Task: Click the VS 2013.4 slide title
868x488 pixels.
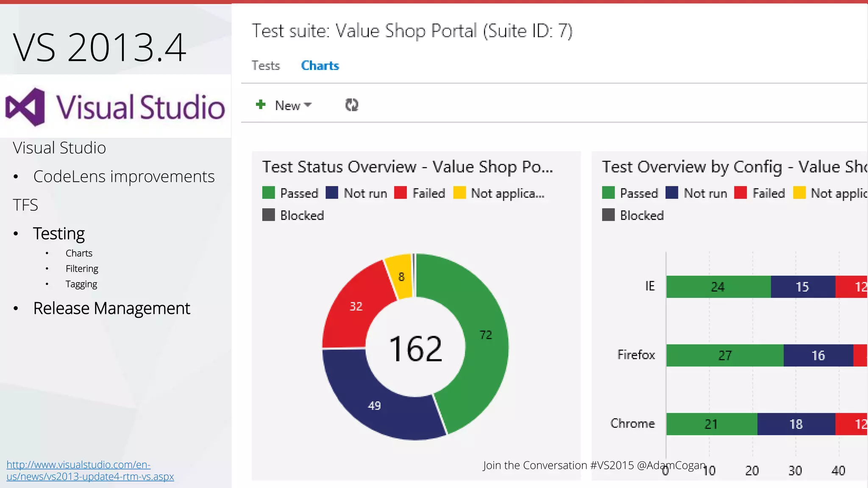Action: click(x=100, y=47)
